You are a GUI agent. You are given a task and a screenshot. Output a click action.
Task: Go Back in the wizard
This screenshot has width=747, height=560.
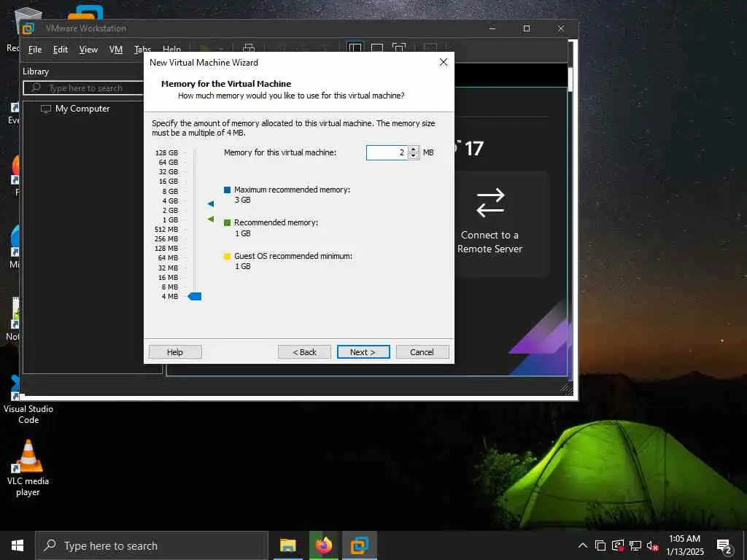(x=304, y=352)
